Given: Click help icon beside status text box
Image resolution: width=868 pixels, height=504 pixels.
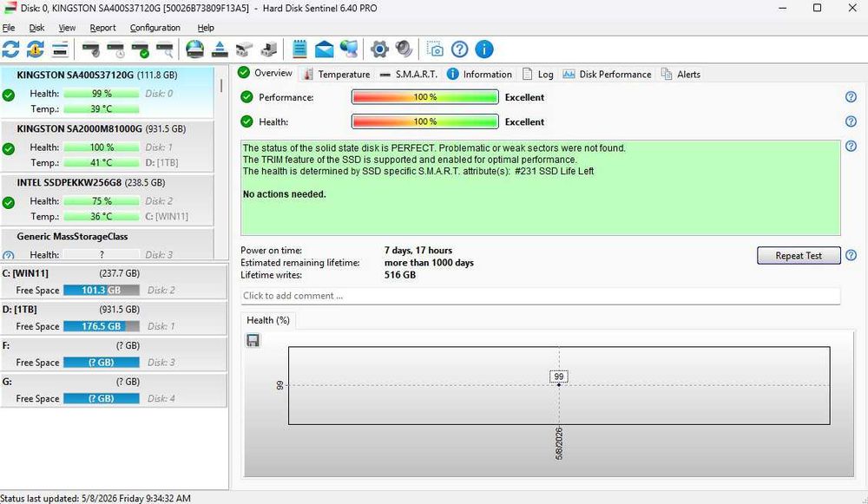Looking at the screenshot, I should [851, 146].
